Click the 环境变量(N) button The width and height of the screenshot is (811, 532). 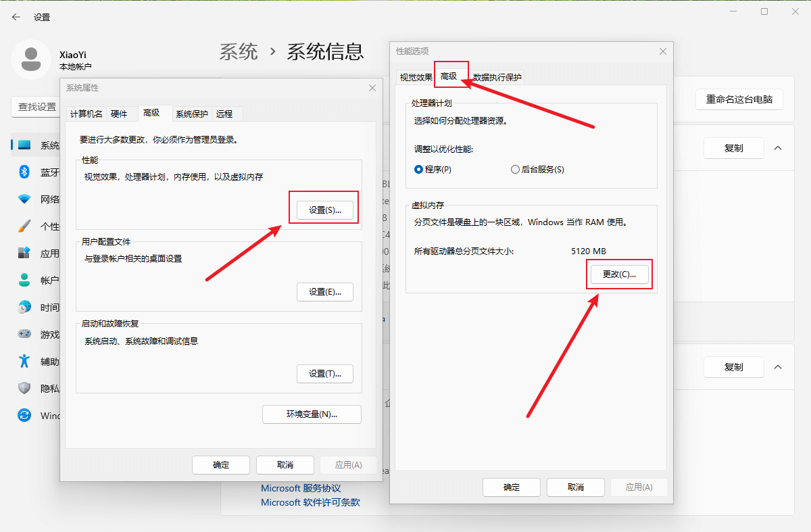[x=312, y=414]
